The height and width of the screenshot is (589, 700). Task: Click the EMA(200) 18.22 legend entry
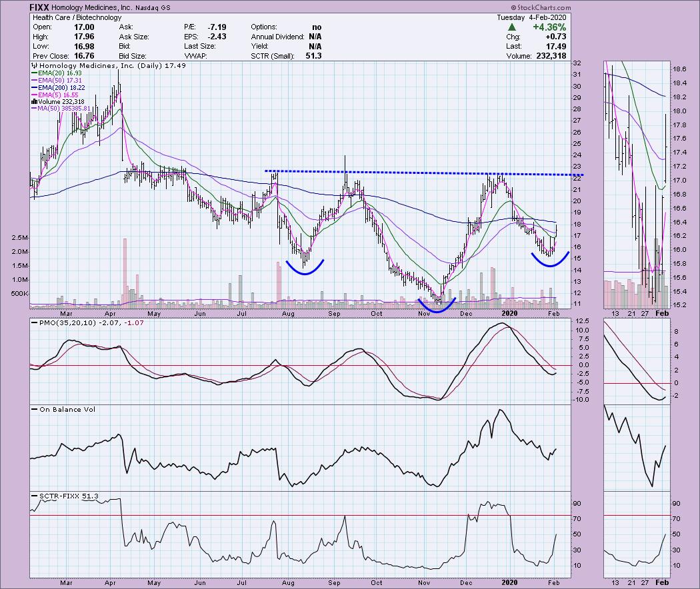point(58,87)
